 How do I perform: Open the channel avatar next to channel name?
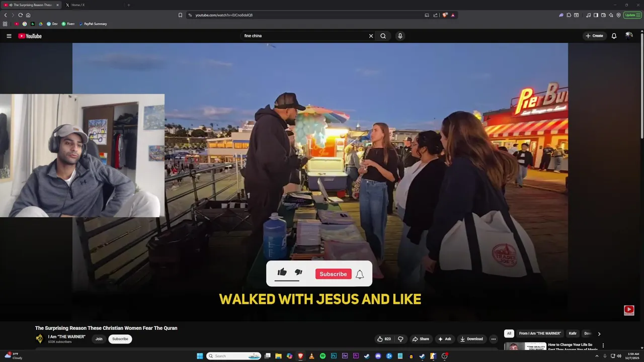point(39,339)
